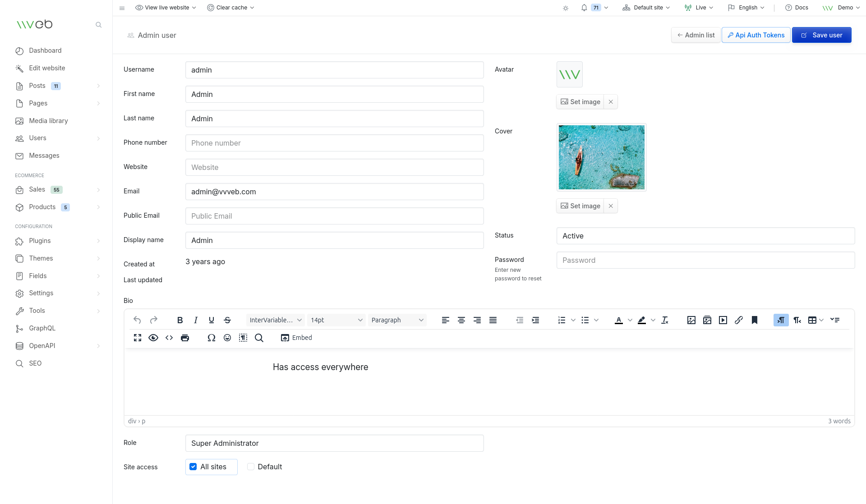Uncheck the All sites checkbox
Viewport: 866px width, 504px height.
(193, 467)
